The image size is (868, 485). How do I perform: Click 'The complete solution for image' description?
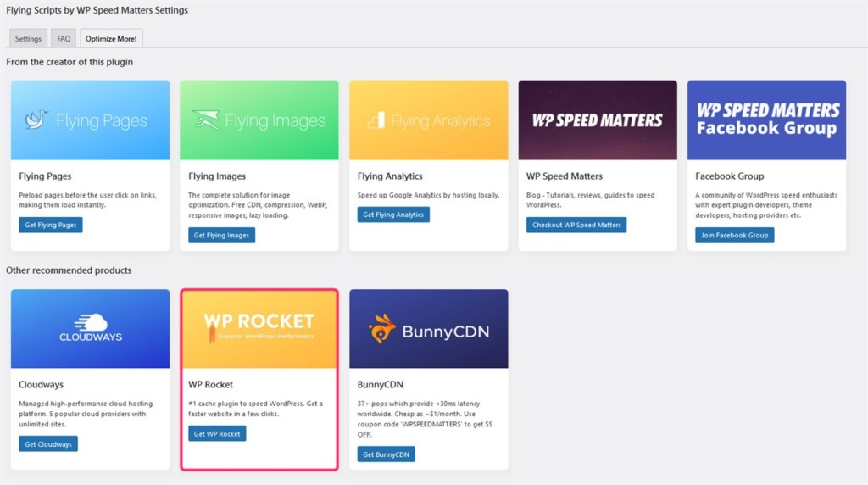[258, 205]
